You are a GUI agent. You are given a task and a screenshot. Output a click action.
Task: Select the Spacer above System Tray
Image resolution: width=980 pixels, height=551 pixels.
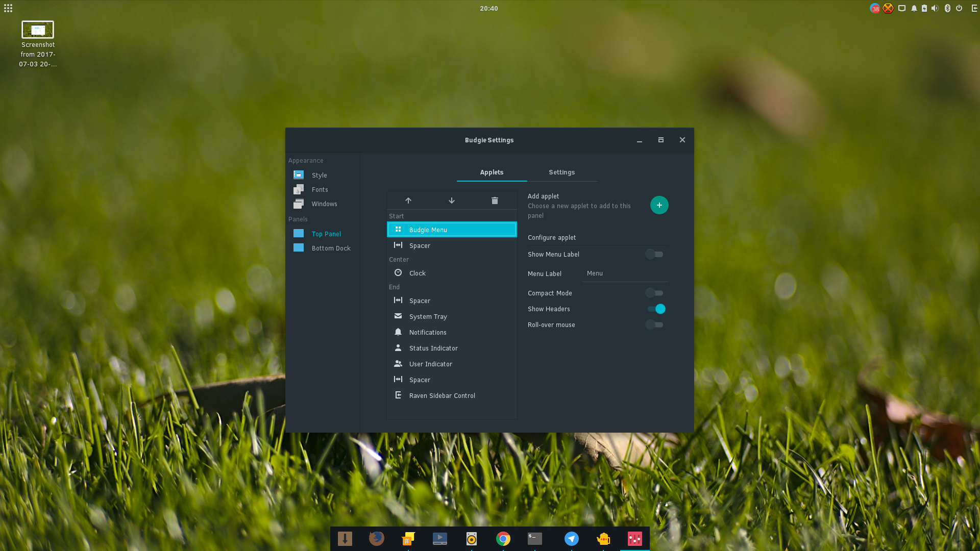pos(452,300)
